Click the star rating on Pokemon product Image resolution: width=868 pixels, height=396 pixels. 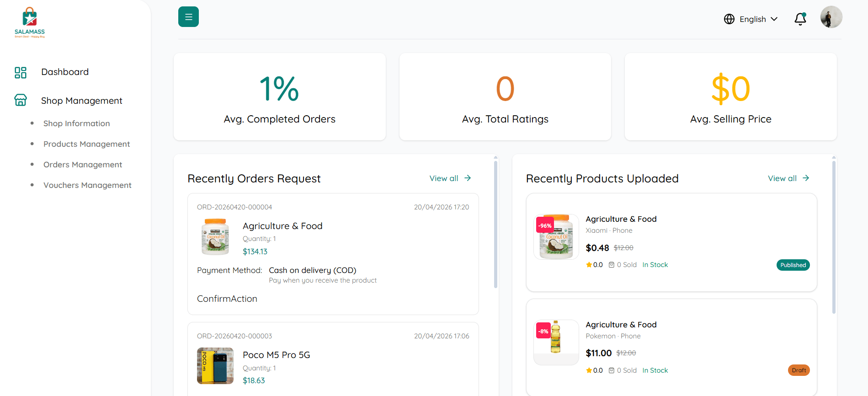(x=594, y=370)
